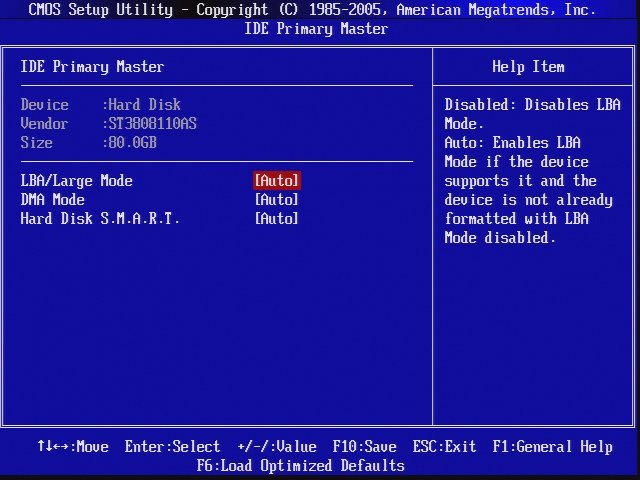The width and height of the screenshot is (640, 480).
Task: Click the CMOS Setup Utility title bar
Action: point(312,10)
